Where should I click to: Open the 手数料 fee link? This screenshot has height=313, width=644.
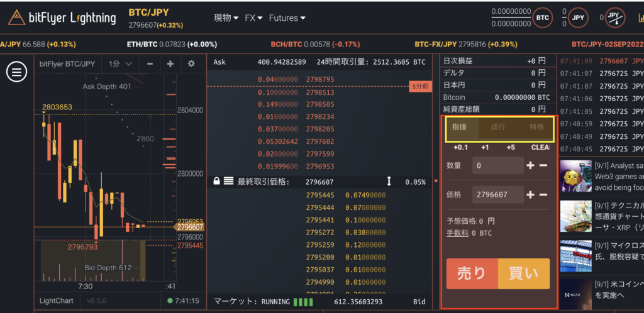click(x=458, y=233)
